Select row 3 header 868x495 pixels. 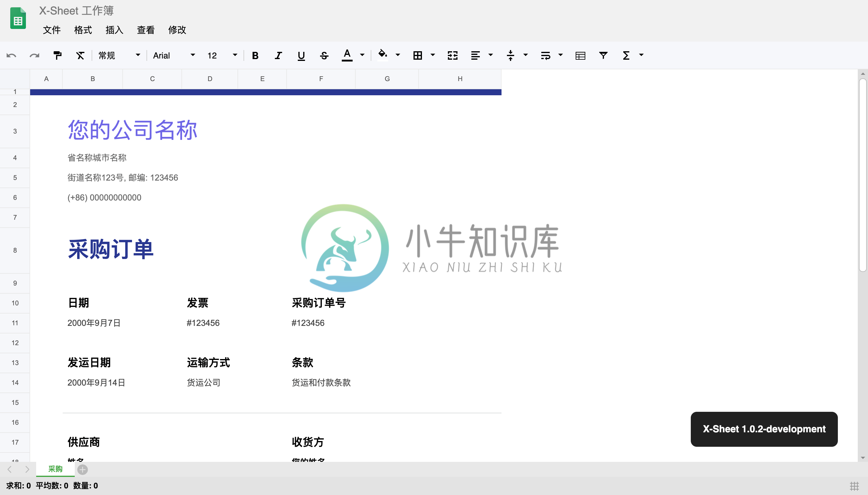(15, 131)
